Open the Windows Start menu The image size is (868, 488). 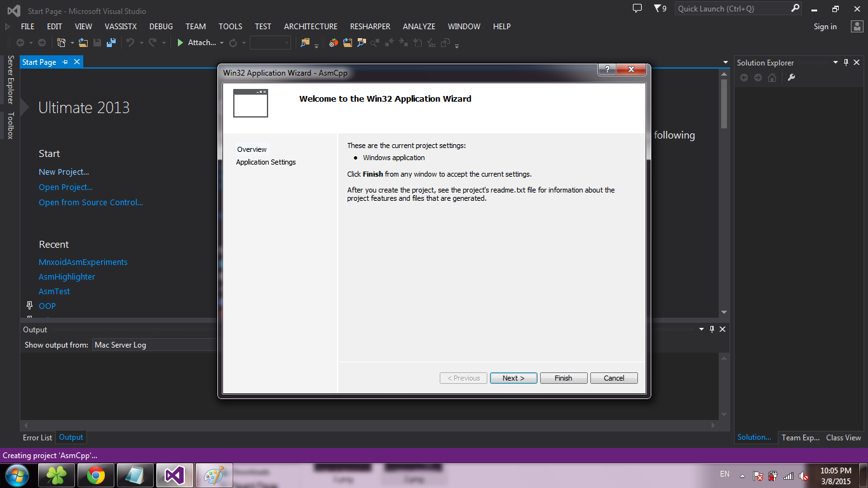17,475
